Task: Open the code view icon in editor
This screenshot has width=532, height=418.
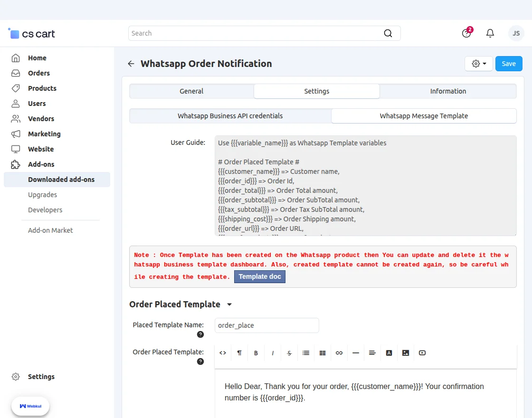Action: 223,353
